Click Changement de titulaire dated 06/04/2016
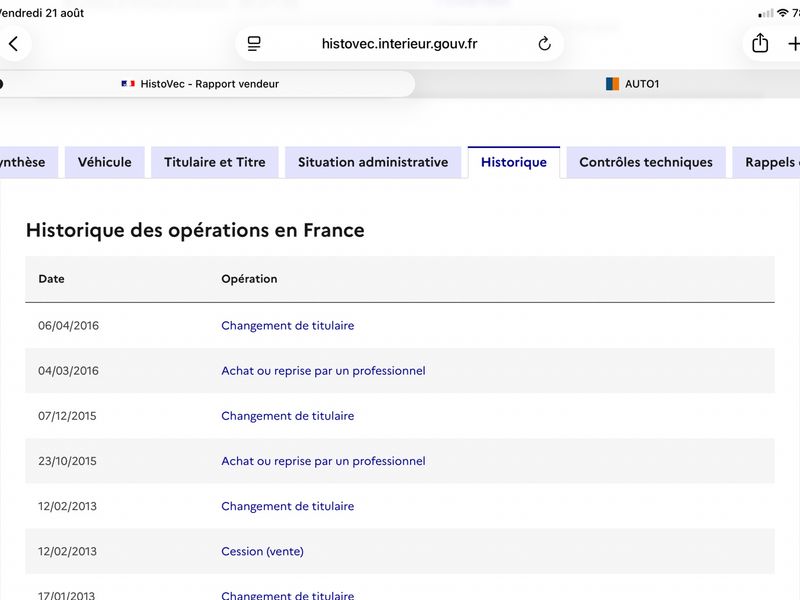 (288, 326)
